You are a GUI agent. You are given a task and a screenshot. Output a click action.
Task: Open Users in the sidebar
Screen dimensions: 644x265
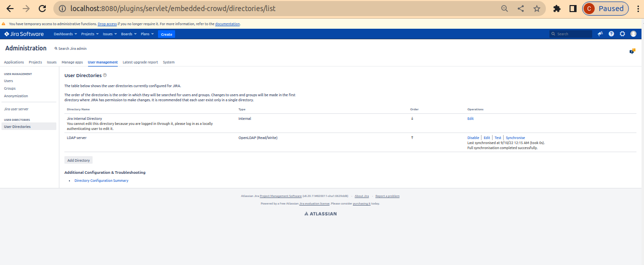pyautogui.click(x=9, y=81)
